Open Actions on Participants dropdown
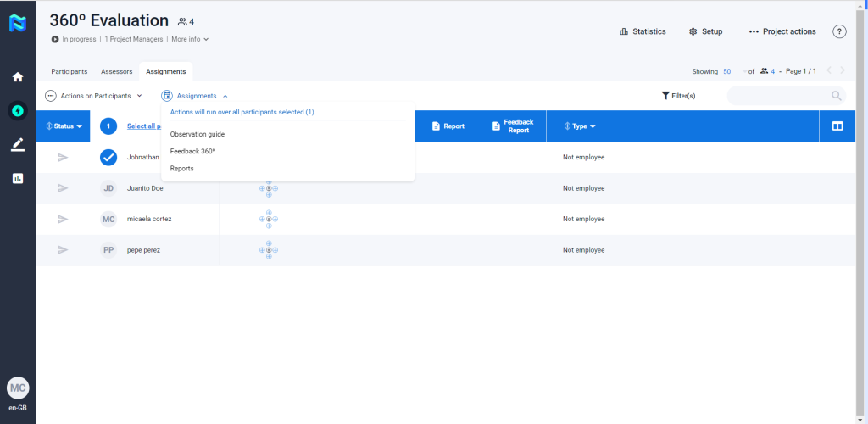 [x=94, y=96]
